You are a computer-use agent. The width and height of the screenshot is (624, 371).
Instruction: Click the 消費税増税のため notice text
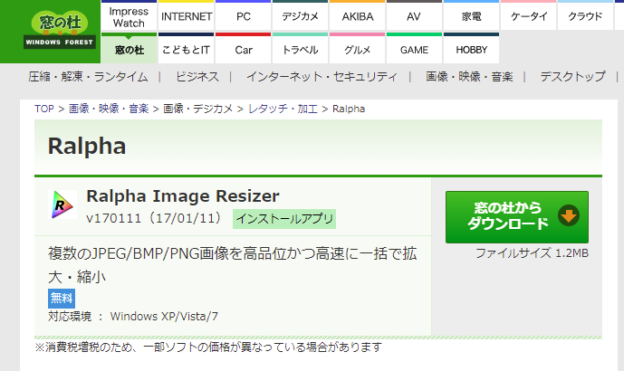click(x=209, y=347)
